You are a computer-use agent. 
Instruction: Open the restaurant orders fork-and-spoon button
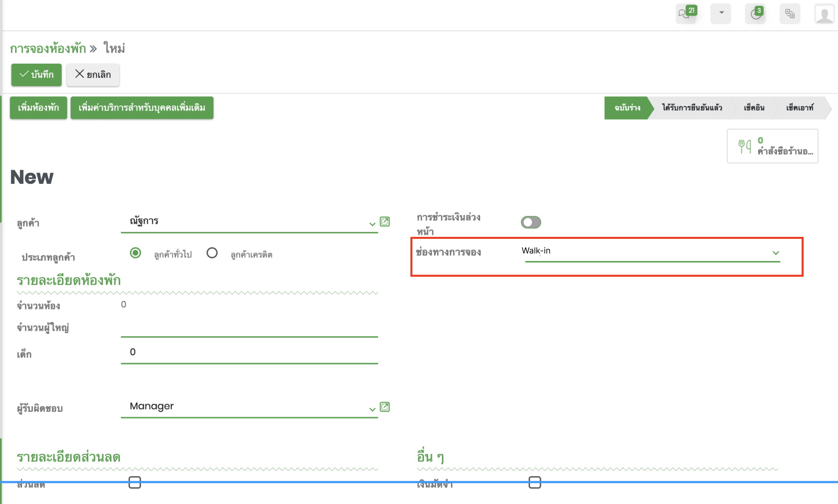click(x=772, y=146)
